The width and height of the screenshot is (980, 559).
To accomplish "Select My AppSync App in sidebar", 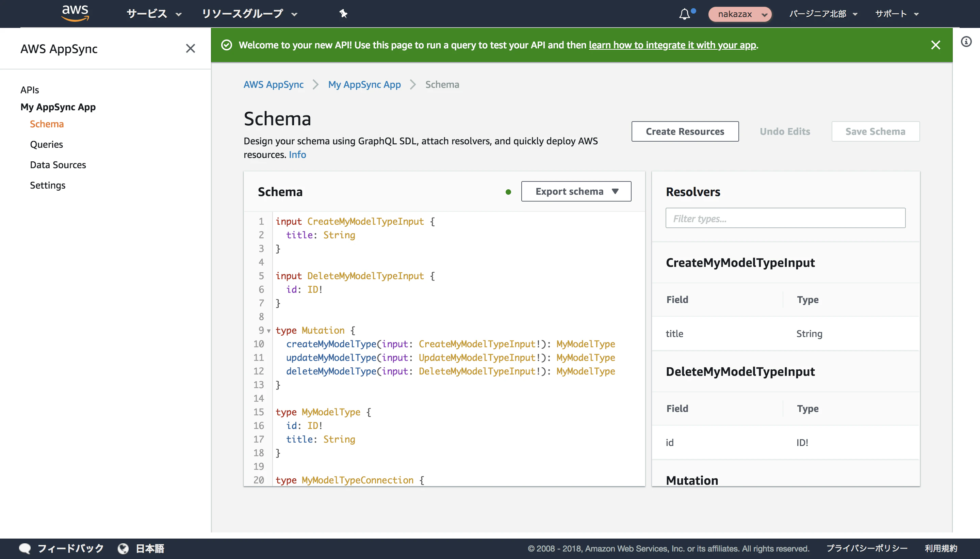I will pyautogui.click(x=58, y=107).
